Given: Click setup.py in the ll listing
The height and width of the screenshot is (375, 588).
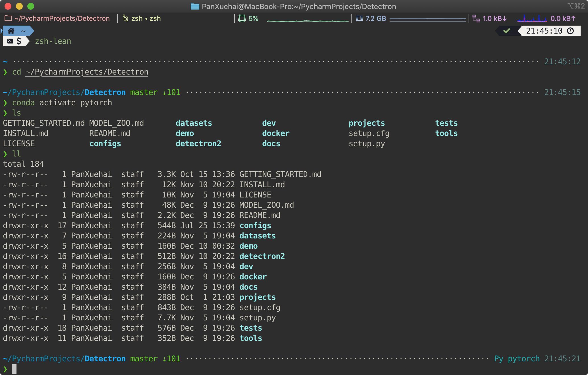Looking at the screenshot, I should (x=258, y=318).
